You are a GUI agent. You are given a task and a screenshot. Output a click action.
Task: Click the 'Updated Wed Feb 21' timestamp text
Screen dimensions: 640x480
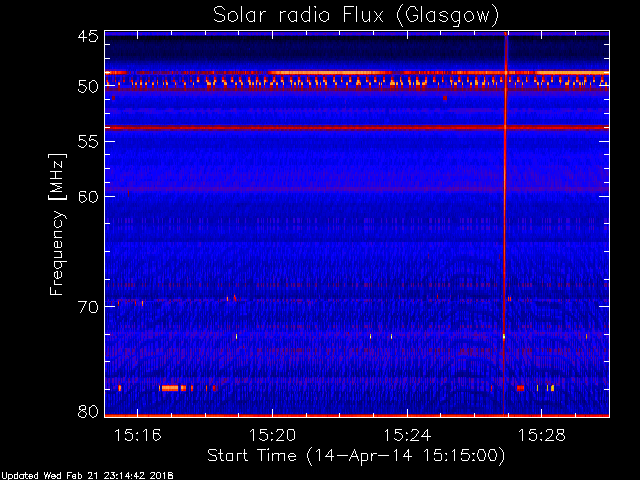coord(87,476)
